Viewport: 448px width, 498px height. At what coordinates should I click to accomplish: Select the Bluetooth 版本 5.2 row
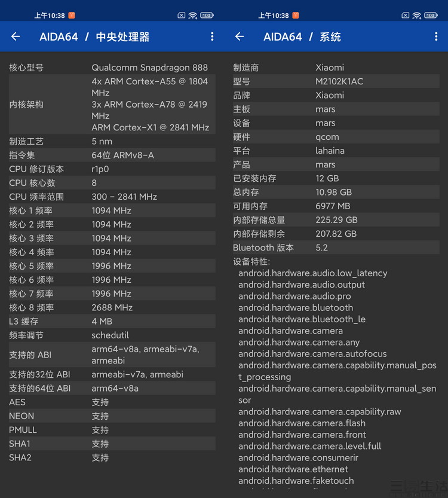[336, 248]
